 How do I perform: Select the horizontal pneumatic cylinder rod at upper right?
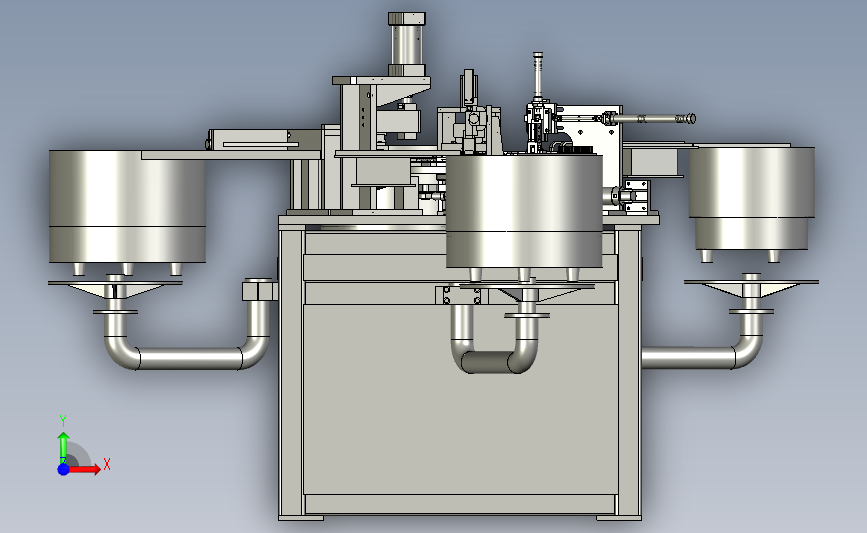pos(652,118)
